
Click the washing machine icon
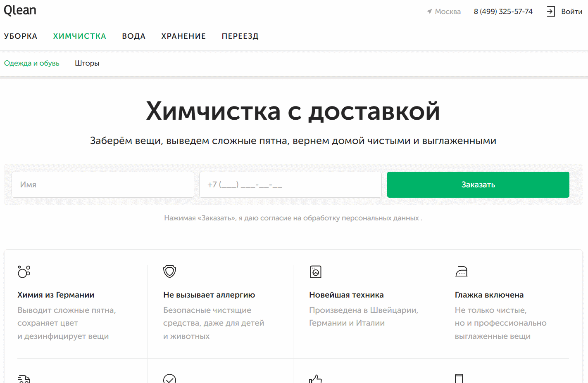316,272
